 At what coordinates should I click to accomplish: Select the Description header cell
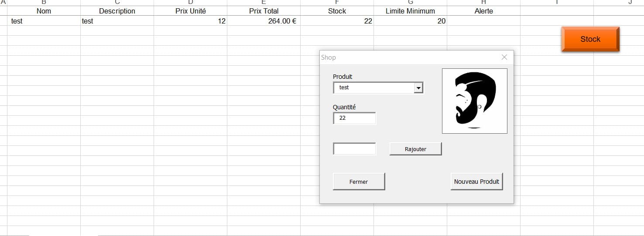[117, 11]
